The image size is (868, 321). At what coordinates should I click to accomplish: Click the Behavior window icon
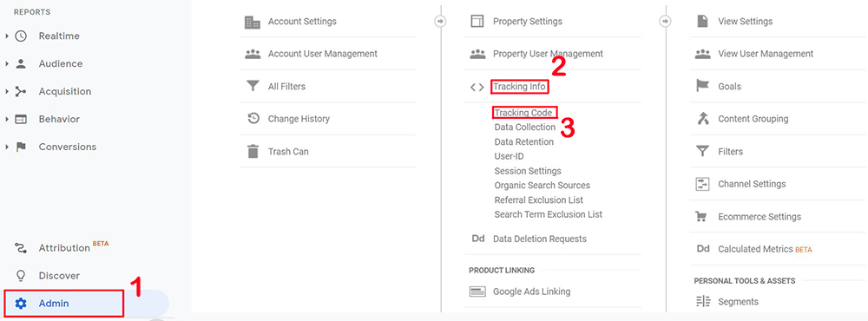click(21, 119)
